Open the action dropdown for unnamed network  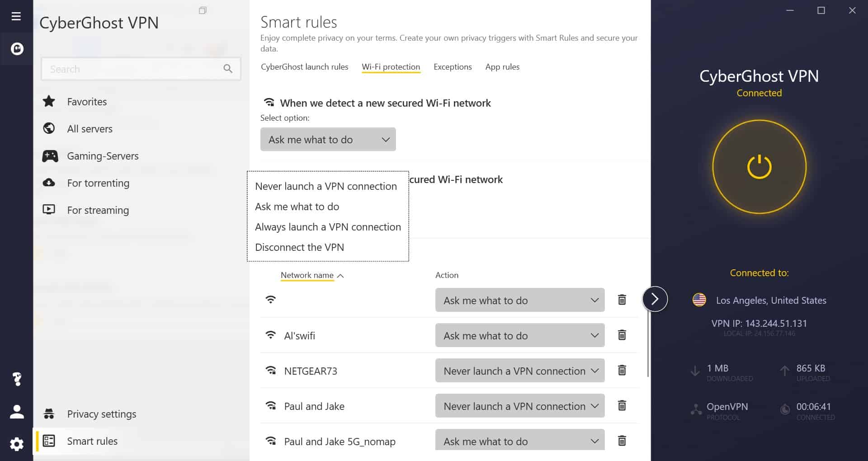pyautogui.click(x=520, y=300)
